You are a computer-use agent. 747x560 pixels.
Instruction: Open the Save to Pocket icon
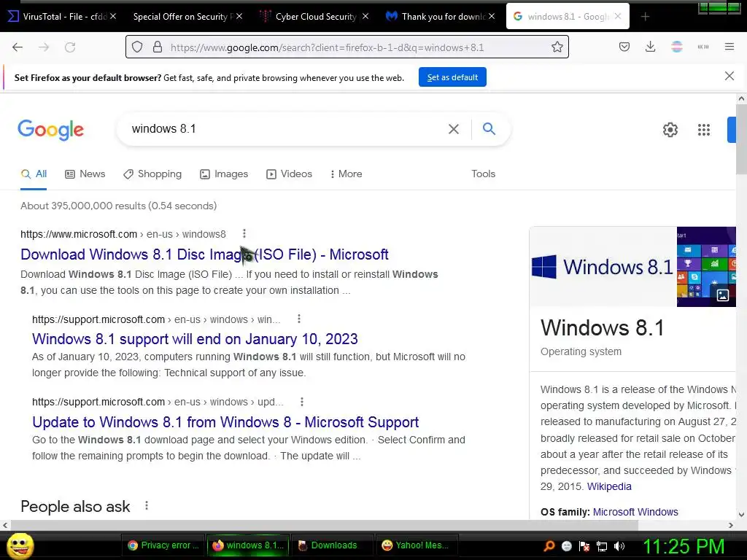(624, 47)
